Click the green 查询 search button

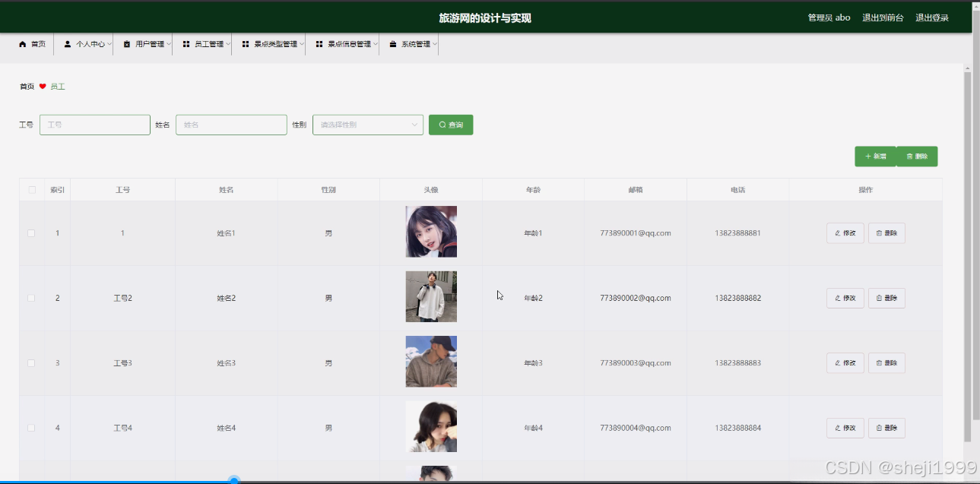pyautogui.click(x=451, y=125)
